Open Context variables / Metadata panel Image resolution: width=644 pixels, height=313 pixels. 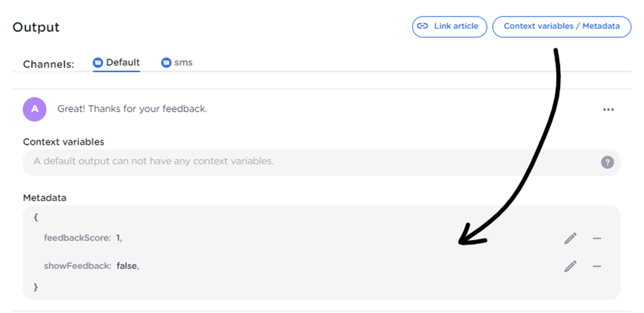(x=561, y=26)
